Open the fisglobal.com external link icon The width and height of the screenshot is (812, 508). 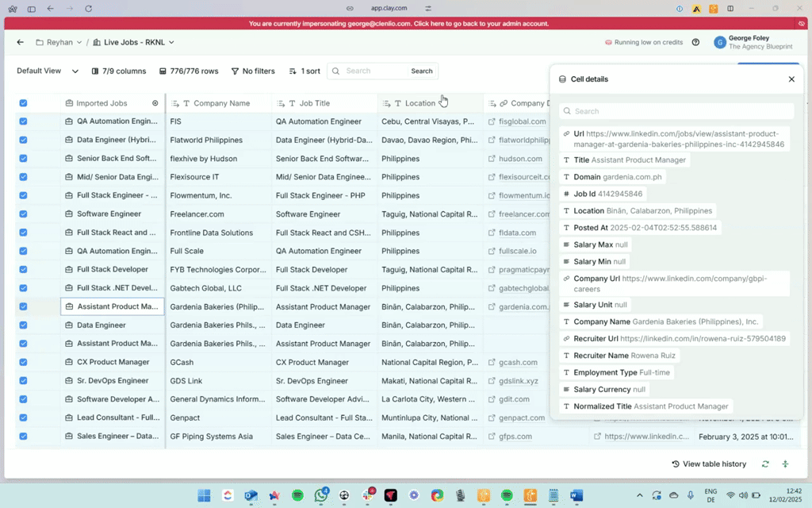pyautogui.click(x=492, y=122)
